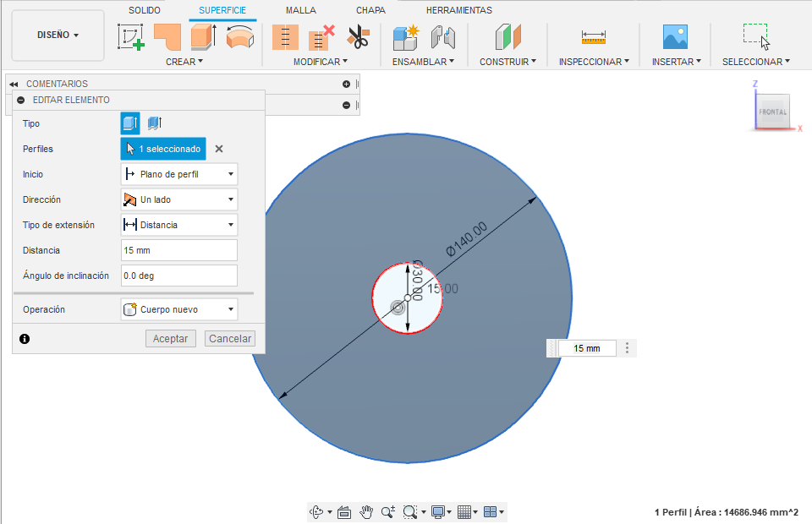Click the Orbit navigation icon
Image resolution: width=812 pixels, height=524 pixels.
[316, 512]
